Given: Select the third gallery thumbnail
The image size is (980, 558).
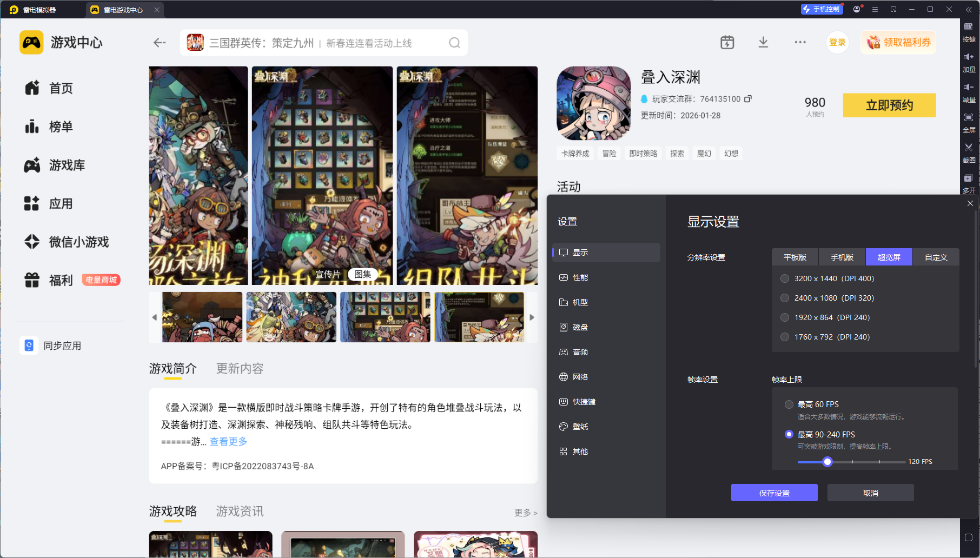Looking at the screenshot, I should (x=385, y=317).
